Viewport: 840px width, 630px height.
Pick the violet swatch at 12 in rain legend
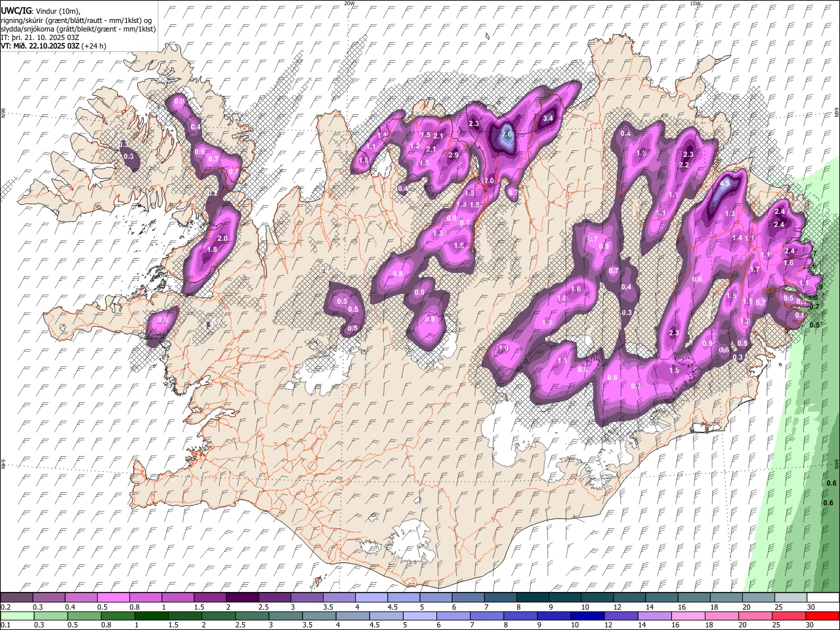(x=620, y=616)
